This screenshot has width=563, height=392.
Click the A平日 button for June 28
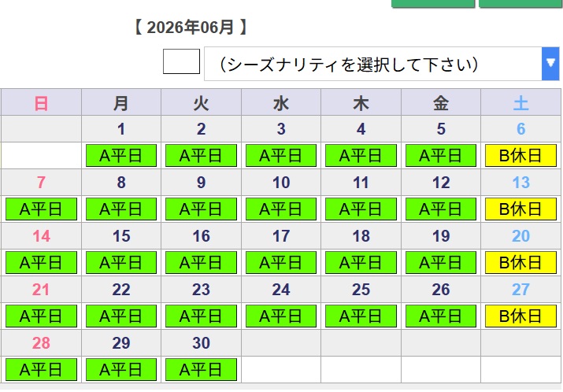pos(41,369)
